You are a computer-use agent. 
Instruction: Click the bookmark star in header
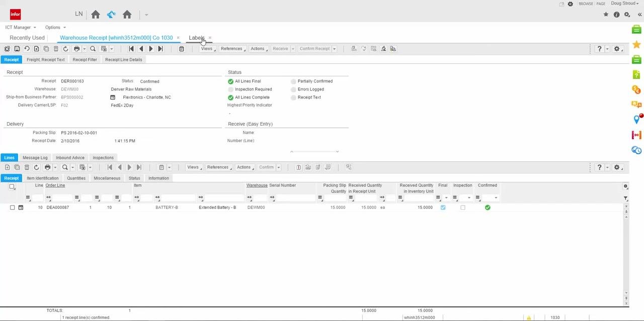click(x=606, y=15)
